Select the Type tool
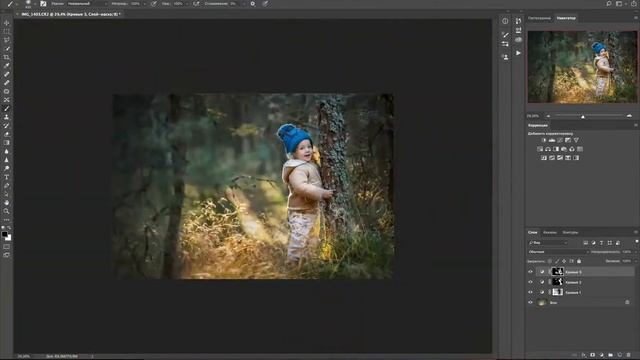This screenshot has width=640, height=360. pos(7,177)
